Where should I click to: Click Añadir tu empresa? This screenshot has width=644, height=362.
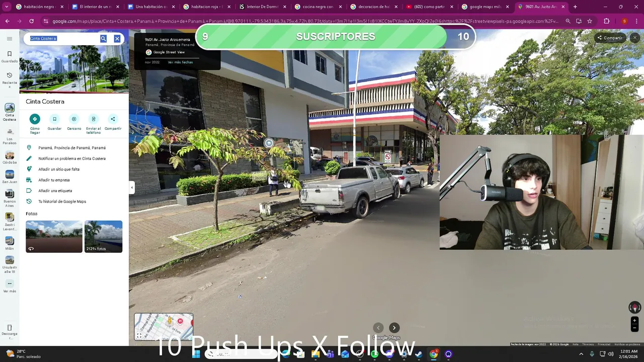pyautogui.click(x=74, y=180)
